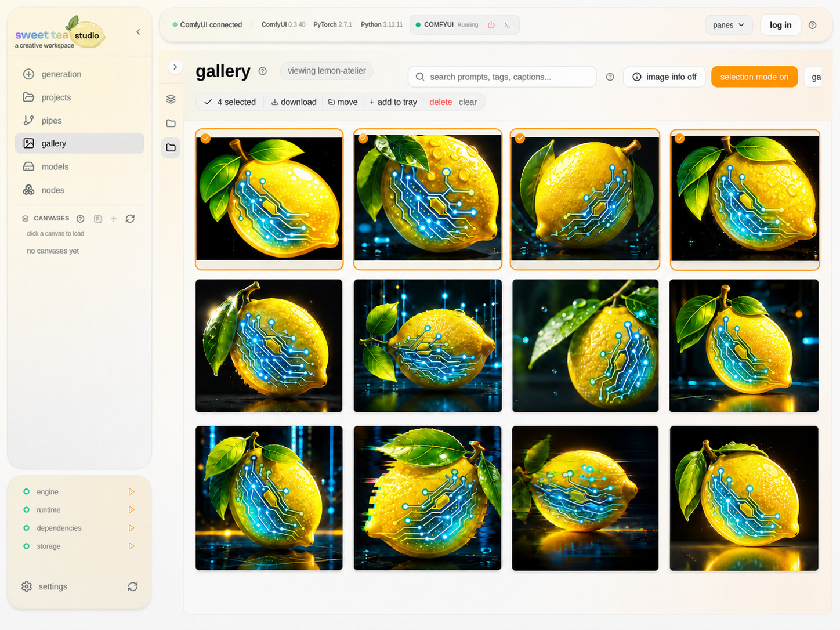Download the selected images
The width and height of the screenshot is (840, 630).
(x=294, y=102)
